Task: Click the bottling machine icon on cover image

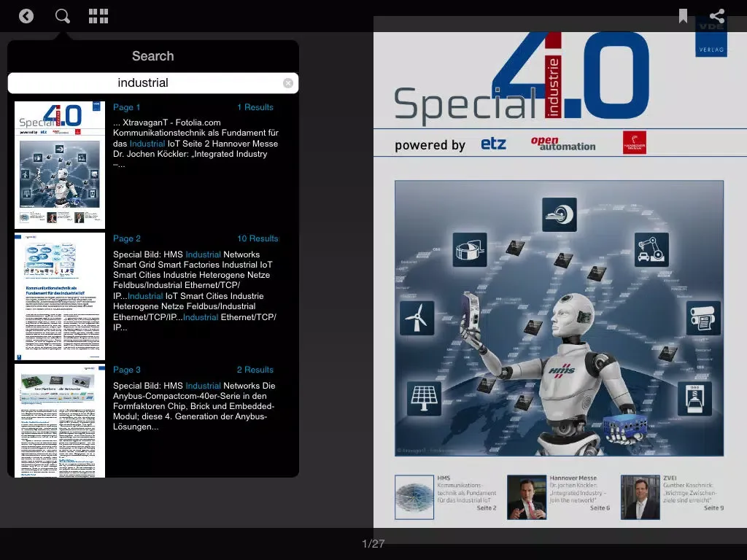Action: (x=694, y=399)
